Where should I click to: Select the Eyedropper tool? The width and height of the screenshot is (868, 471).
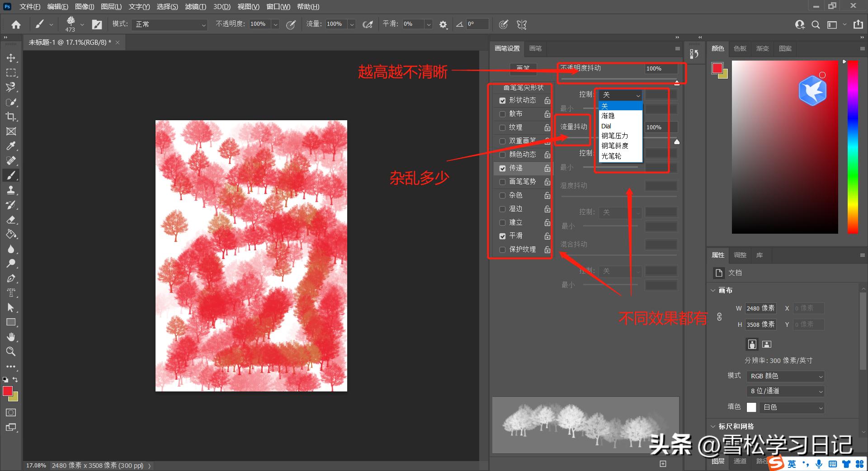[11, 146]
